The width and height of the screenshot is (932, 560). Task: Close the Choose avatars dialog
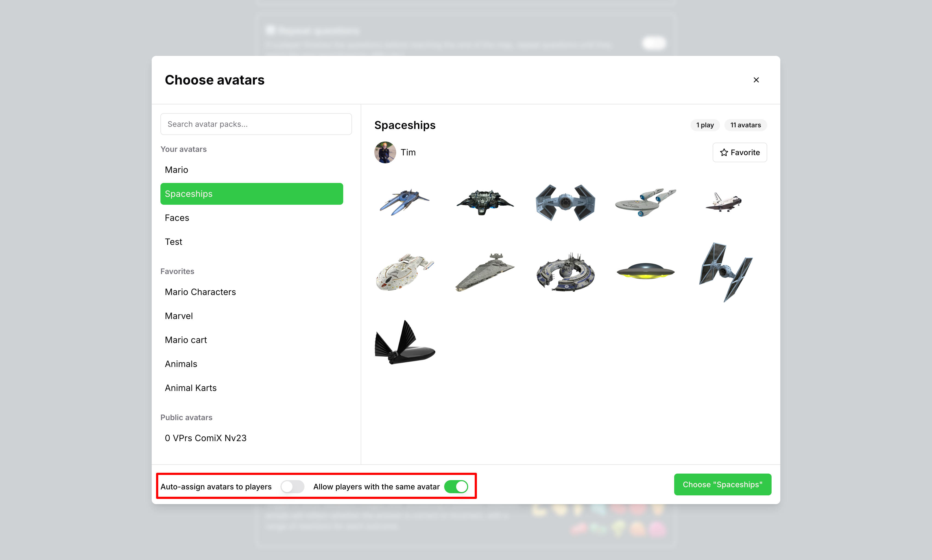(756, 80)
